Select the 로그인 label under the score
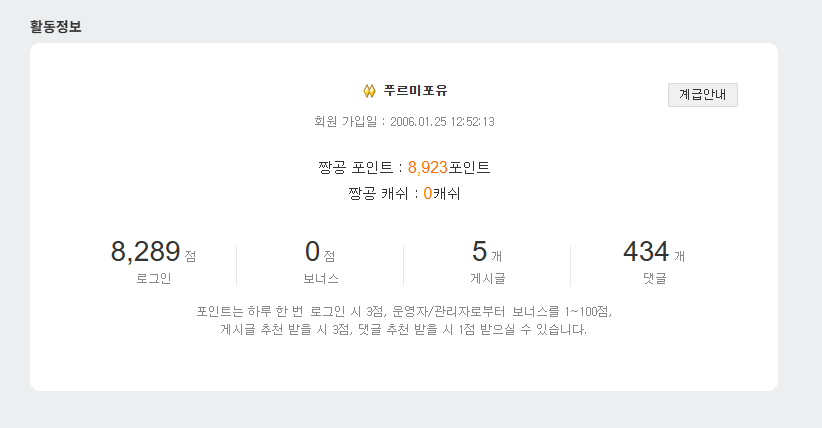This screenshot has width=822, height=428. click(154, 278)
